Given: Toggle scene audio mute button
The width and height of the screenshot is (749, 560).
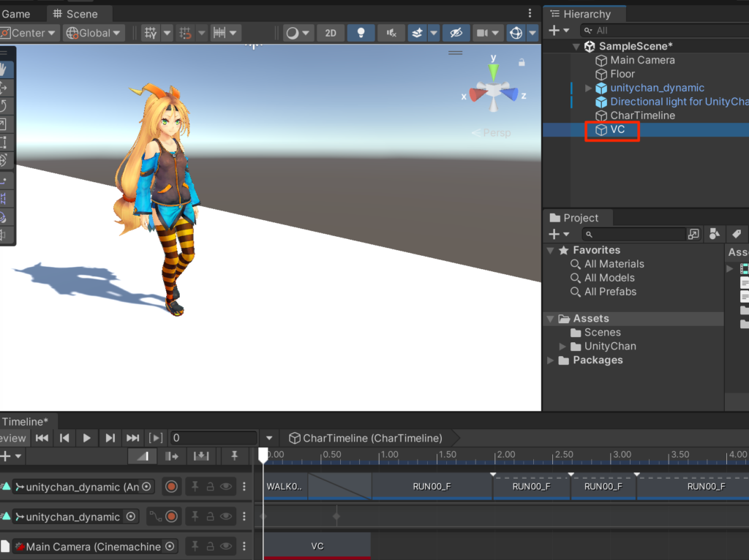Looking at the screenshot, I should point(391,33).
